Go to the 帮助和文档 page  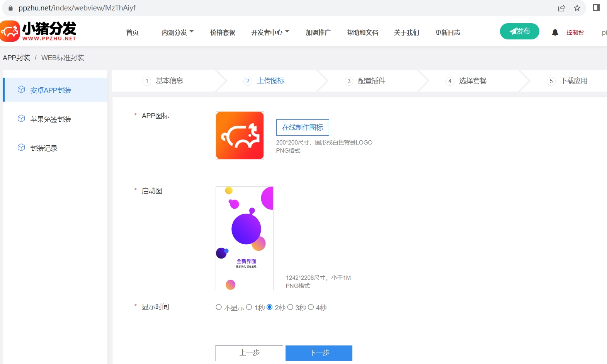[362, 32]
